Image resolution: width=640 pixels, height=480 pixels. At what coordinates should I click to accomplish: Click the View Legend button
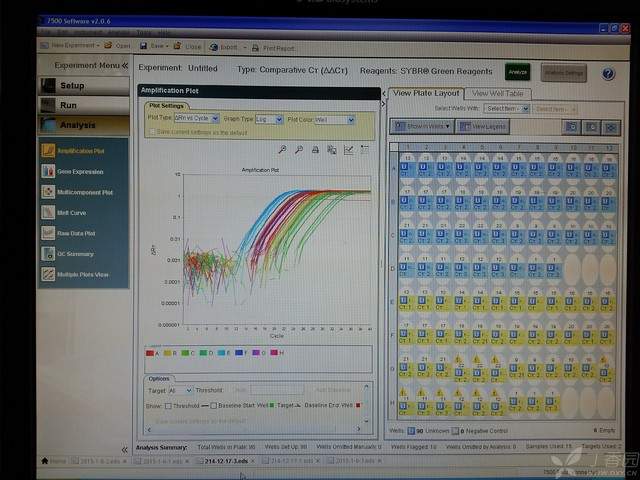pyautogui.click(x=483, y=127)
